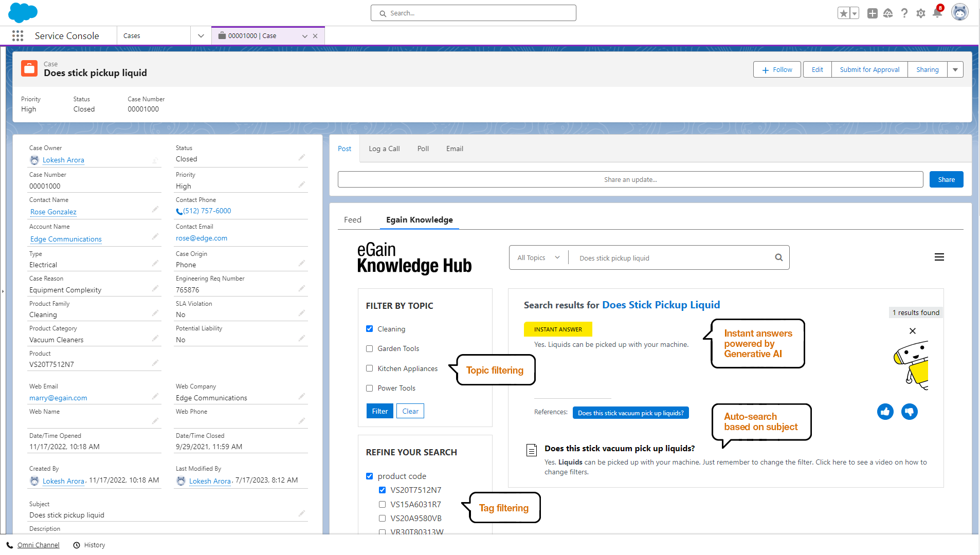Screen dimensions: 980x555
Task: Switch to the Feed tab
Action: 353,219
